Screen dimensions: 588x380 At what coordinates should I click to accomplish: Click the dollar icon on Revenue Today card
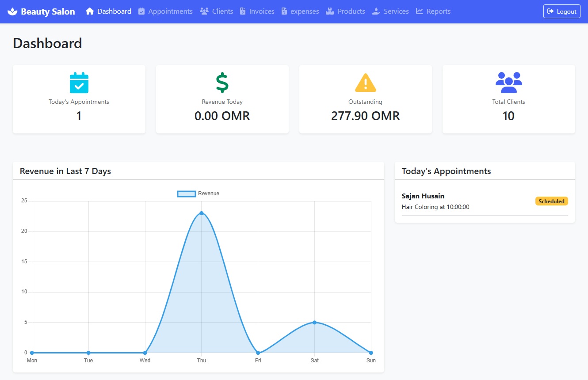pos(222,82)
